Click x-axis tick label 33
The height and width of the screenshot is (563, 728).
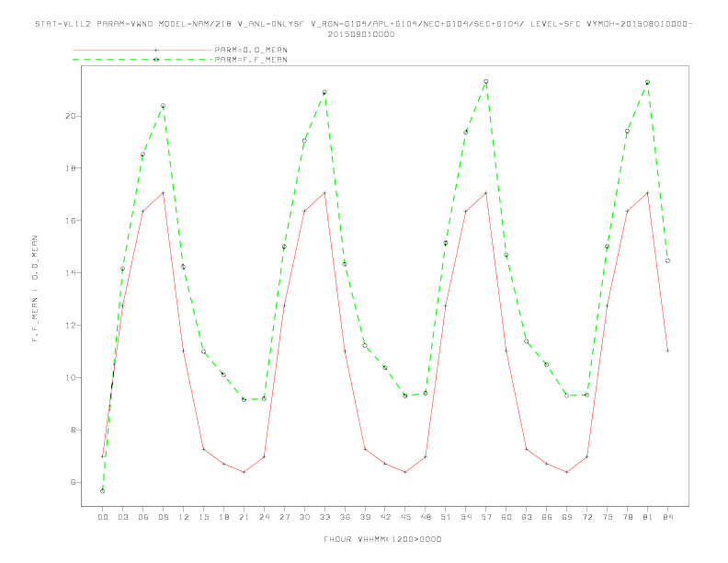[324, 517]
